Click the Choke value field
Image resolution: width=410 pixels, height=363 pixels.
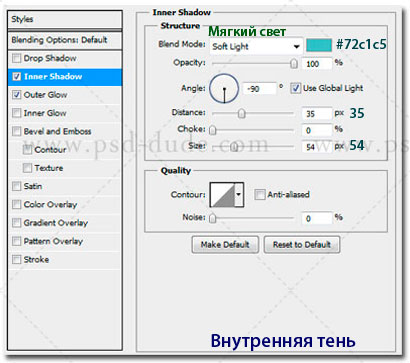317,130
